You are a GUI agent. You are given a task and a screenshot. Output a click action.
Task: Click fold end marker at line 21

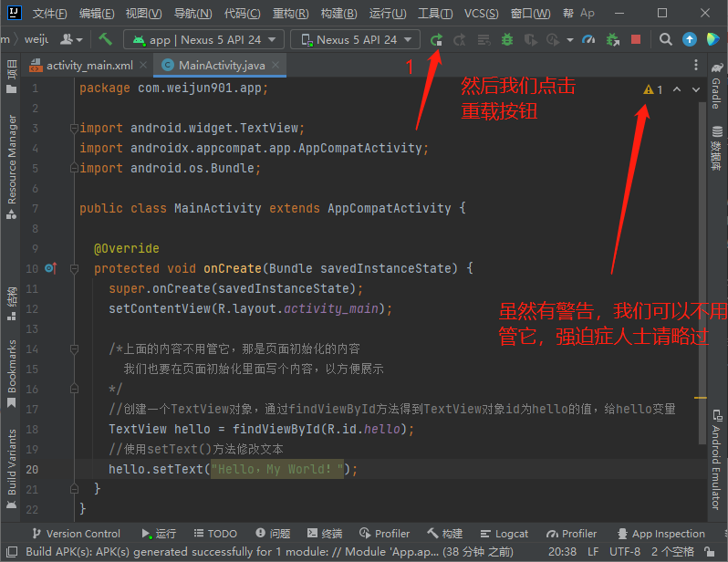[x=74, y=489]
